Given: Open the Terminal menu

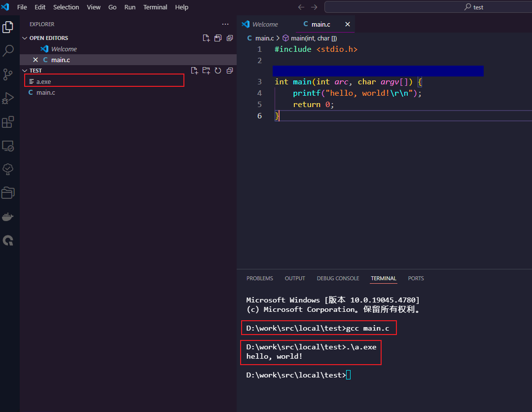Looking at the screenshot, I should (x=155, y=7).
